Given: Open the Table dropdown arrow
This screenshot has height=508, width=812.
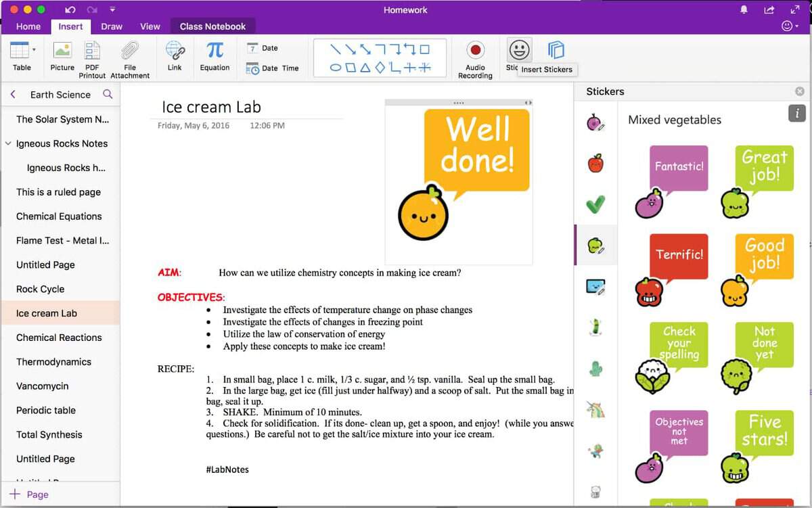Looking at the screenshot, I should (x=34, y=49).
